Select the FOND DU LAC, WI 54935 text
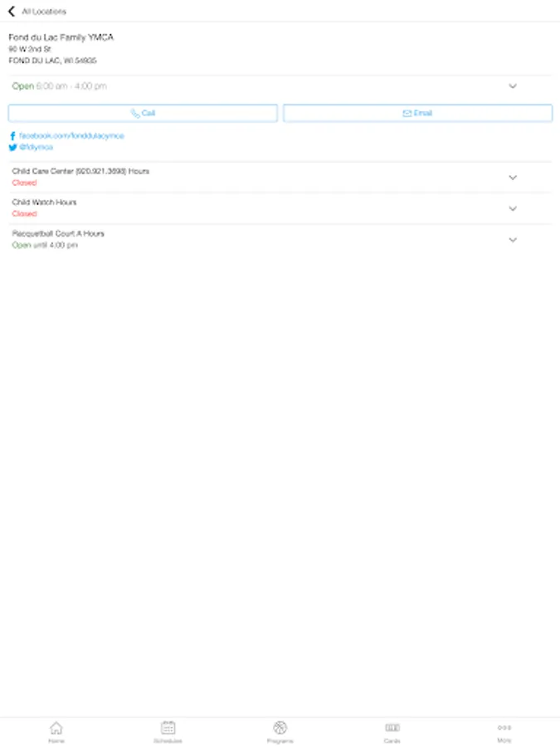Viewport: 560px width, 747px height. (52, 61)
